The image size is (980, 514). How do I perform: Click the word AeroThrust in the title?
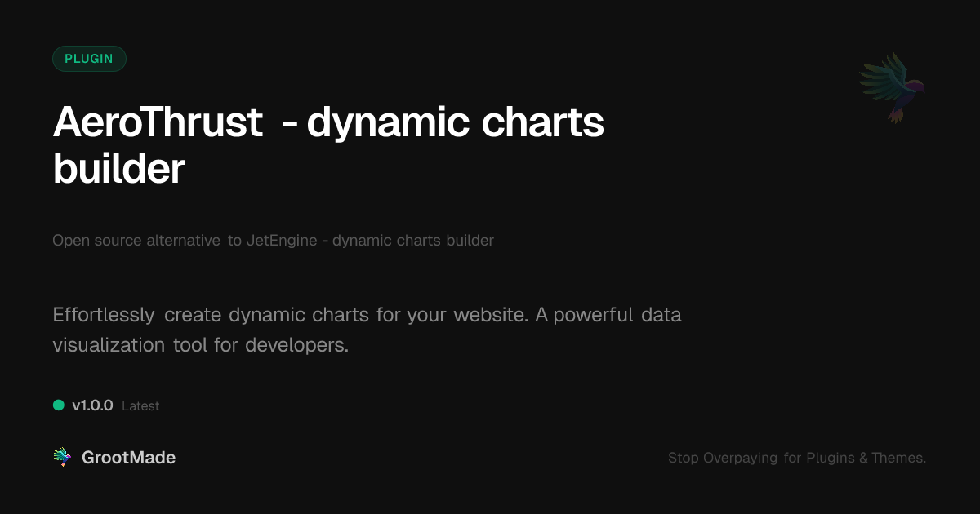tap(158, 123)
